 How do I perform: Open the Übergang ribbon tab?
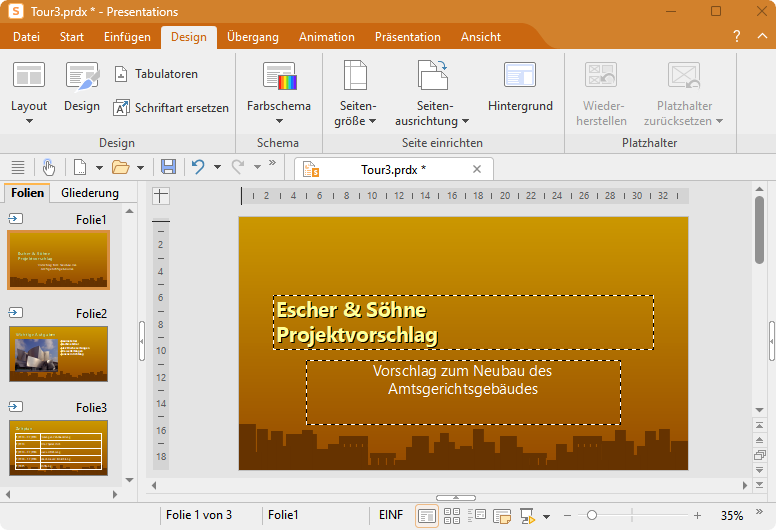[252, 37]
